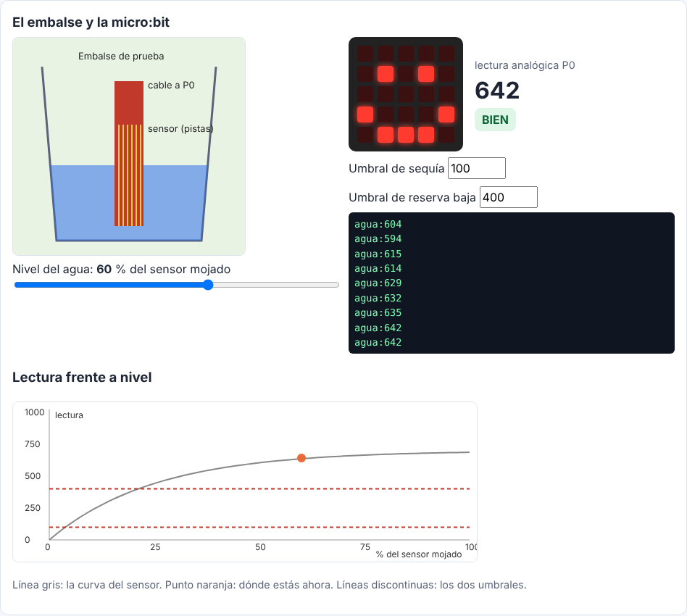Click the serial log line agua:635
Image resolution: width=687 pixels, height=616 pixels.
[x=378, y=313]
